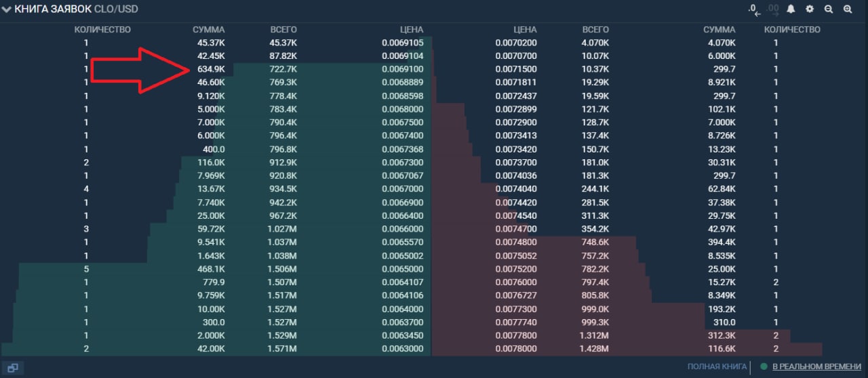Select bid price 0.0063700
The height and width of the screenshot is (378, 868).
pyautogui.click(x=402, y=322)
